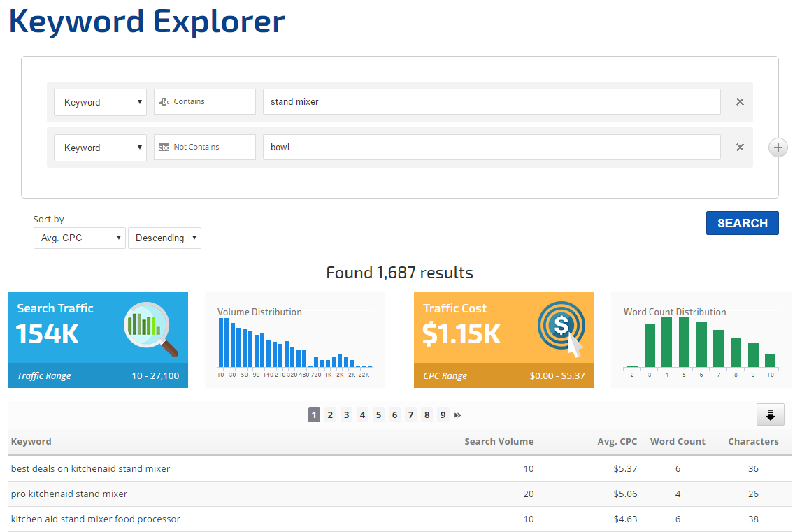Expand the Avg. CPC sort-by dropdown
The width and height of the screenshot is (795, 532).
(79, 238)
